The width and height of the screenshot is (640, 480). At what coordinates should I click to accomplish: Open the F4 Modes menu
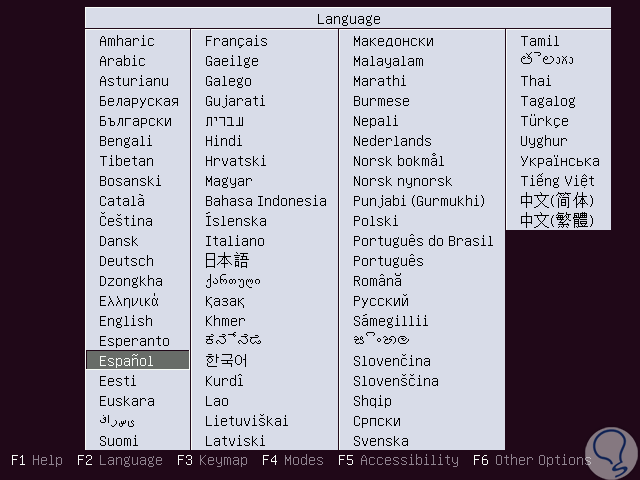(293, 461)
